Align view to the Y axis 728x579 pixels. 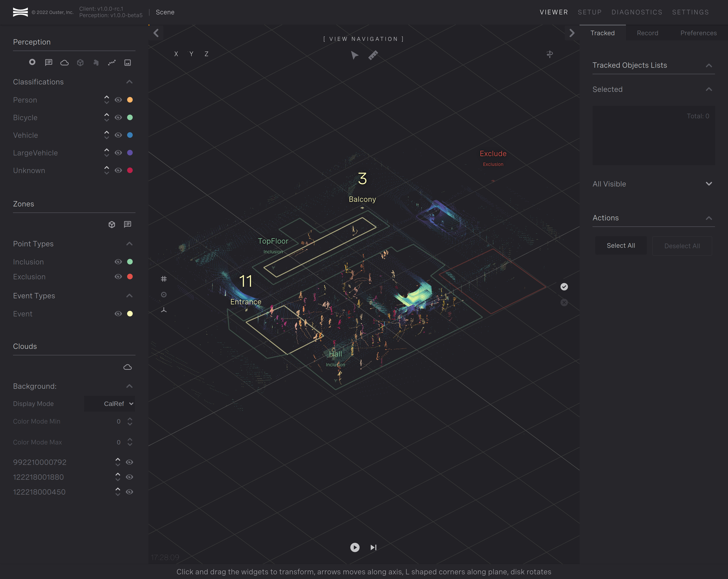click(x=191, y=54)
